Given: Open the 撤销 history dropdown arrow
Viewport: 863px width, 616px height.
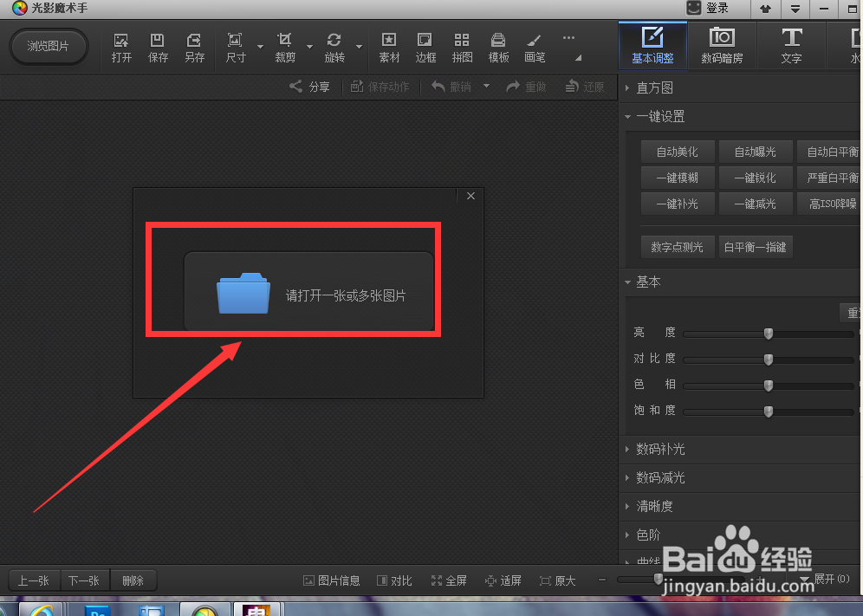Looking at the screenshot, I should tap(487, 86).
